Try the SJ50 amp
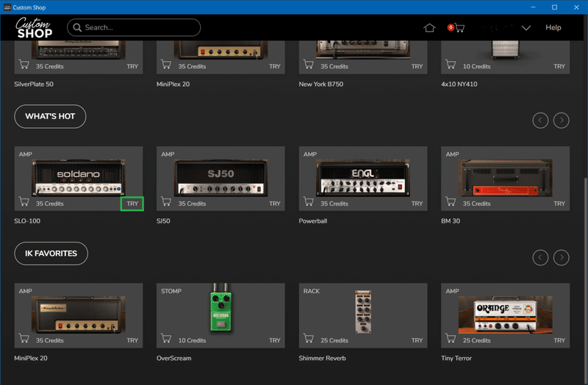The width and height of the screenshot is (588, 385). pyautogui.click(x=274, y=204)
